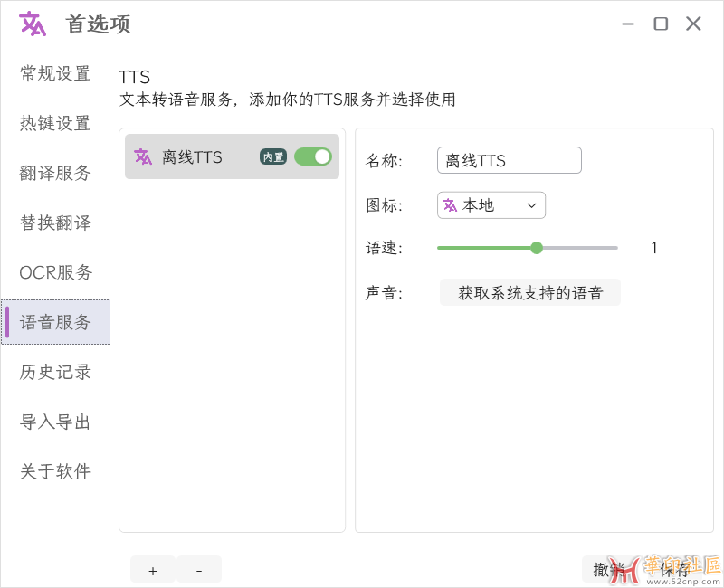Click inside the 名称 name input field
The image size is (724, 588).
coord(509,160)
